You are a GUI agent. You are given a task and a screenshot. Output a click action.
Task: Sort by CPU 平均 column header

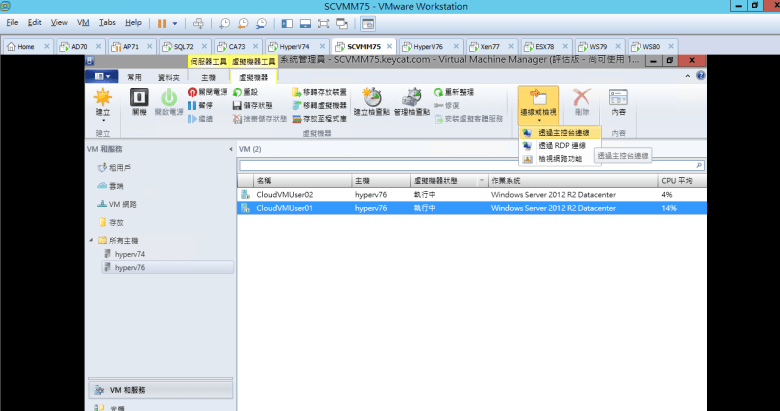[x=678, y=180]
